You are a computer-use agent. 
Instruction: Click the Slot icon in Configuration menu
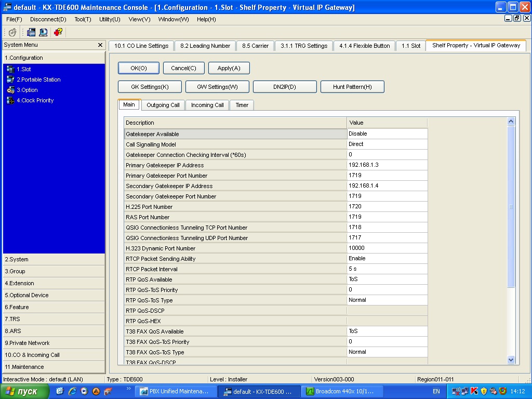[10, 69]
